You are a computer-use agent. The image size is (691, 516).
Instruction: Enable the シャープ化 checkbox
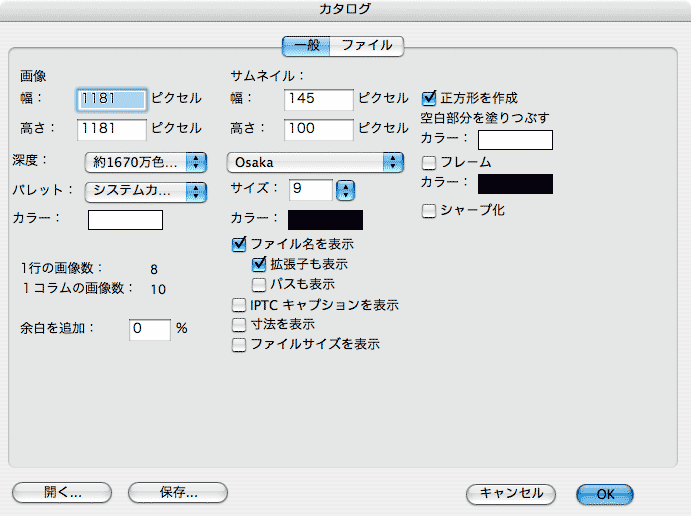click(x=429, y=211)
